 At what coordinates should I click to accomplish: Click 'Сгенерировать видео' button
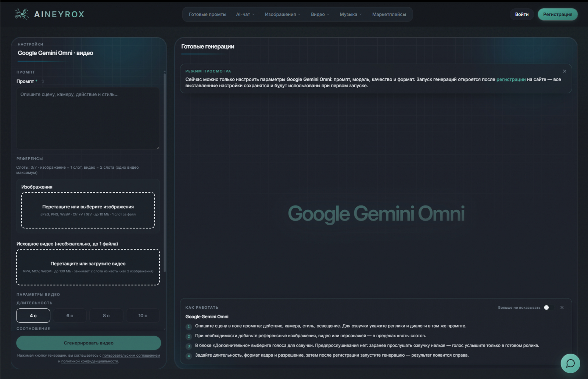point(89,343)
